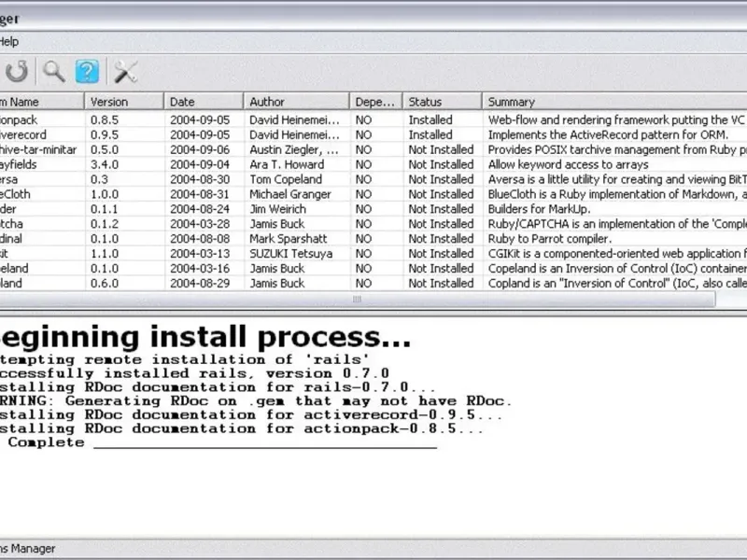Open the magnifying glass search tool
The width and height of the screenshot is (747, 560).
pos(53,72)
